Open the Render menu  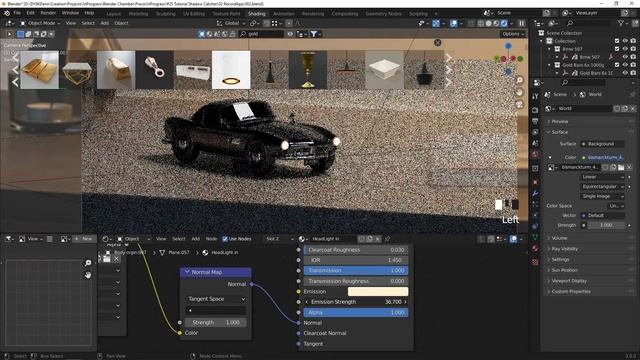click(x=48, y=13)
